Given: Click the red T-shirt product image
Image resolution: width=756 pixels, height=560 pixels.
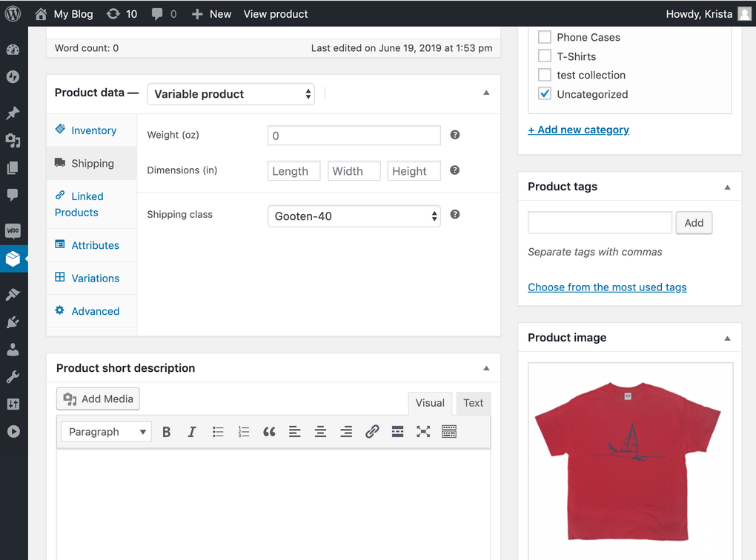Looking at the screenshot, I should coord(629,459).
